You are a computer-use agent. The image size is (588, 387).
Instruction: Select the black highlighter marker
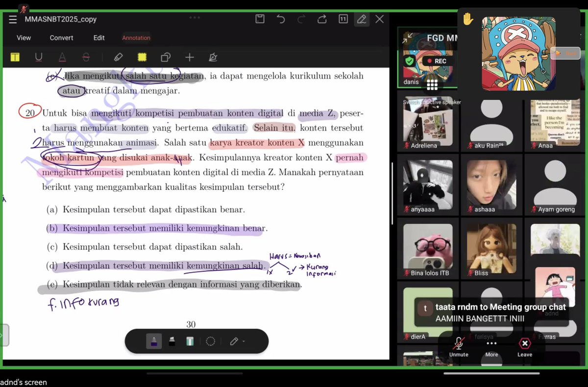172,341
